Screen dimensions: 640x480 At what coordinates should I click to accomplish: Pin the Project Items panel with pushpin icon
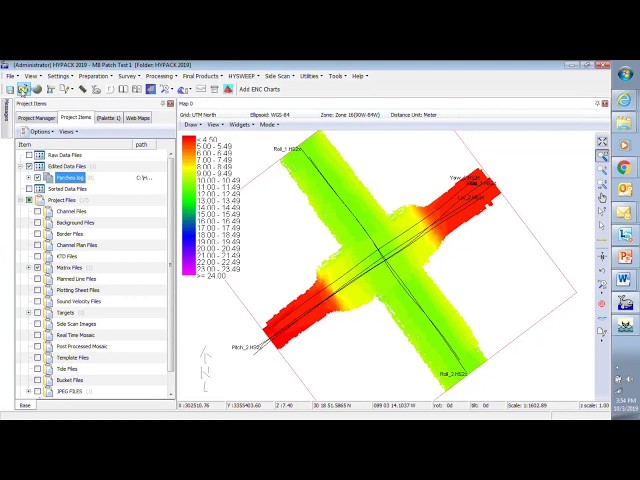pyautogui.click(x=163, y=104)
